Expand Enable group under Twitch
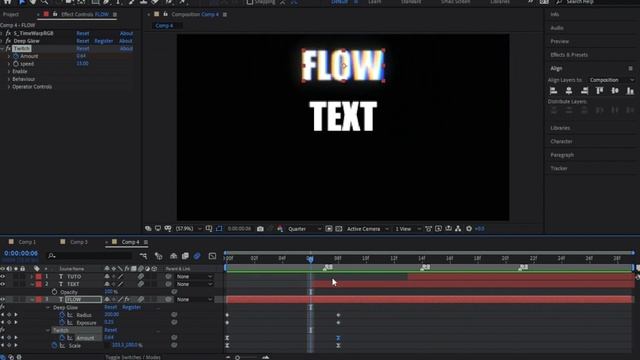640x360 pixels. click(9, 71)
